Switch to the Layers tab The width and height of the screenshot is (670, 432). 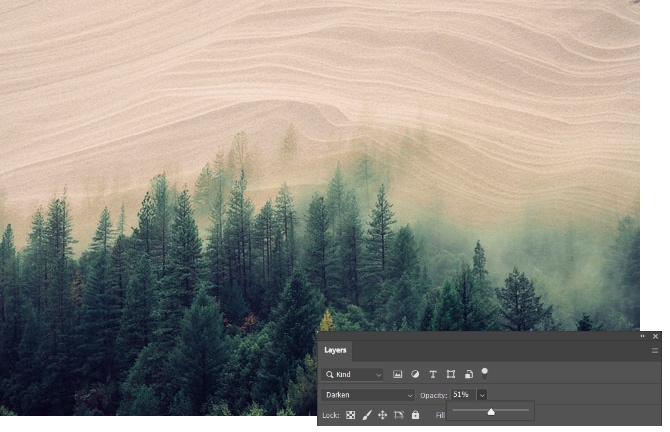[x=335, y=351]
